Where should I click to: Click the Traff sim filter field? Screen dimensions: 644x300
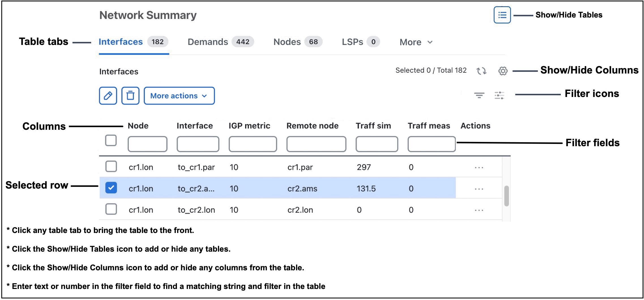(x=377, y=144)
